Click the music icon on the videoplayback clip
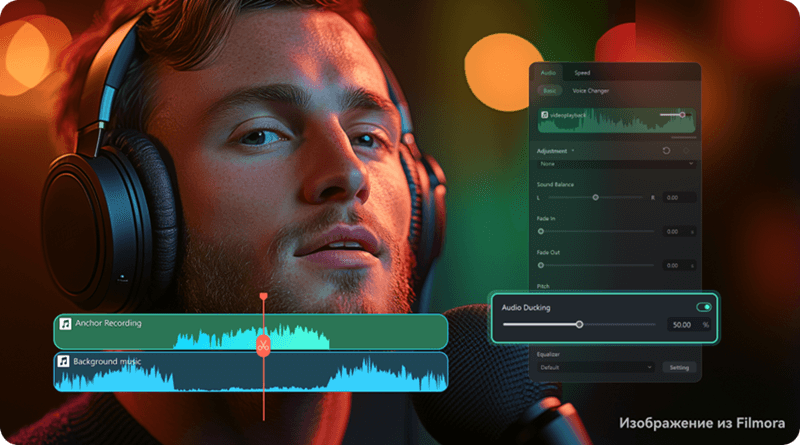 coord(545,115)
